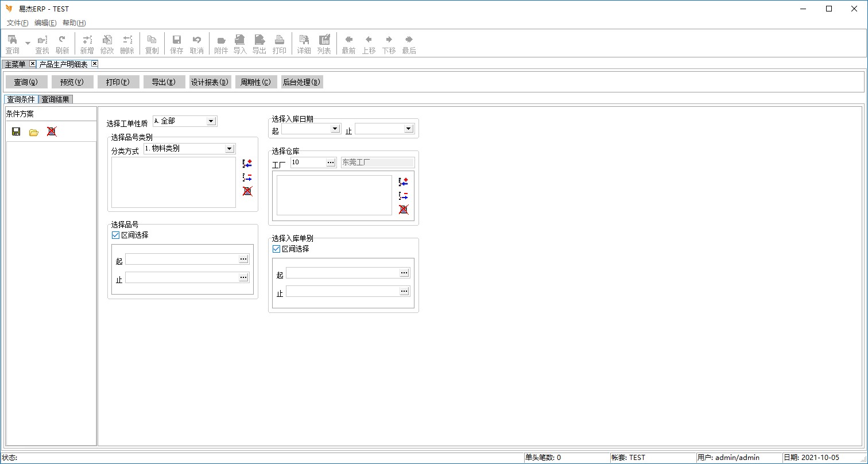Delete the condition scheme with the red icon
Screen dimensions: 868x464
pyautogui.click(x=52, y=132)
